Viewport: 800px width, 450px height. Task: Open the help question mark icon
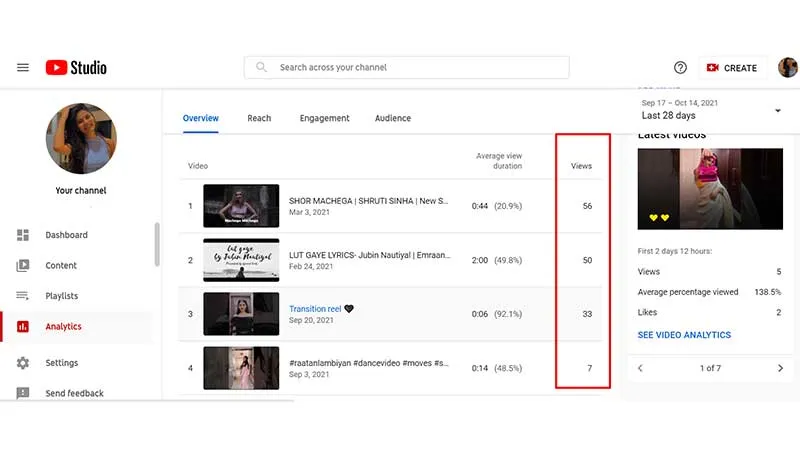click(680, 67)
